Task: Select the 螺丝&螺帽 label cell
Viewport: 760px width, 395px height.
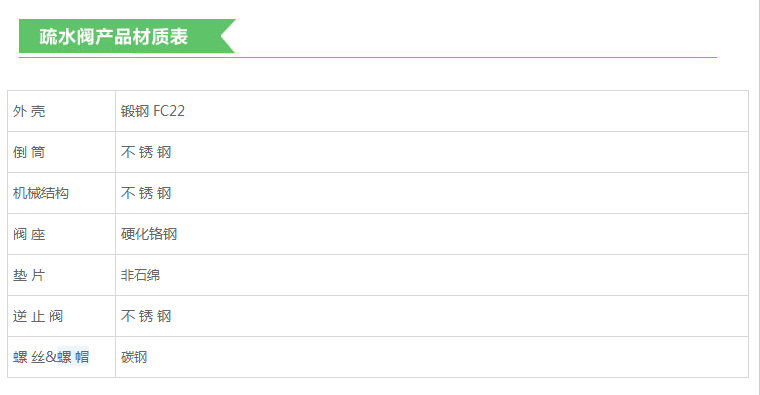Action: click(x=62, y=357)
